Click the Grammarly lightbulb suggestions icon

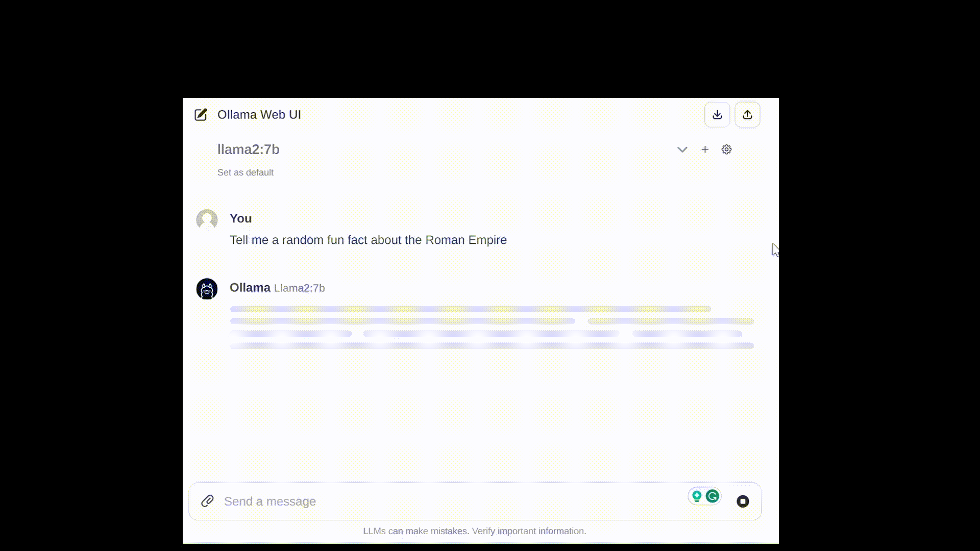pyautogui.click(x=697, y=496)
